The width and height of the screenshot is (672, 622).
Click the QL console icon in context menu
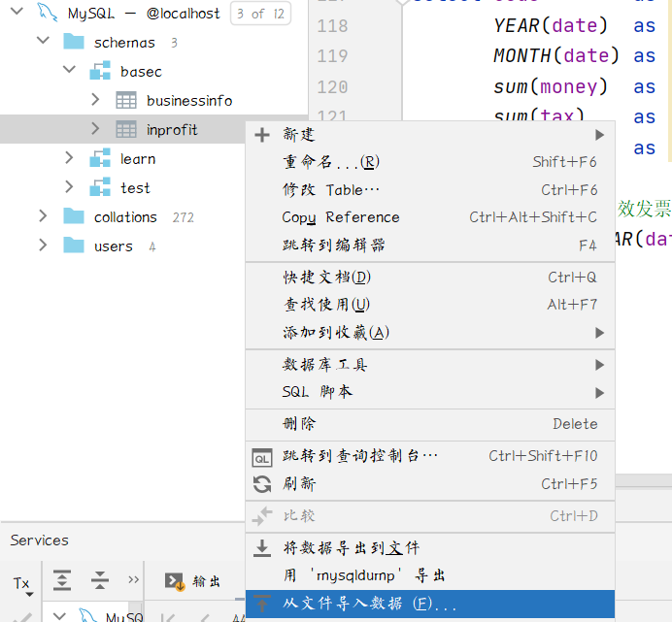[x=262, y=457]
